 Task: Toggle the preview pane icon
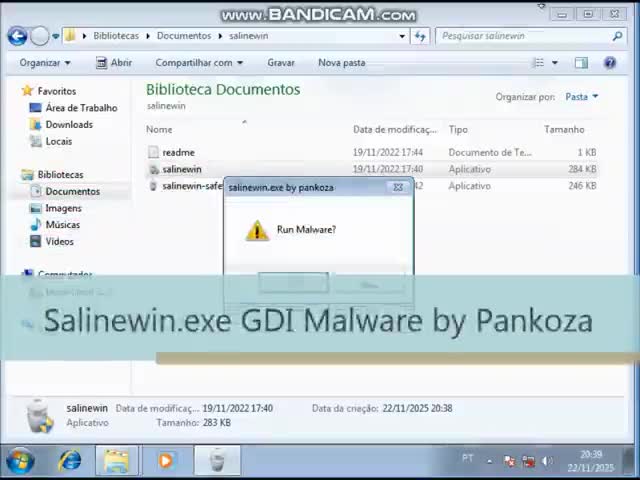click(x=581, y=62)
